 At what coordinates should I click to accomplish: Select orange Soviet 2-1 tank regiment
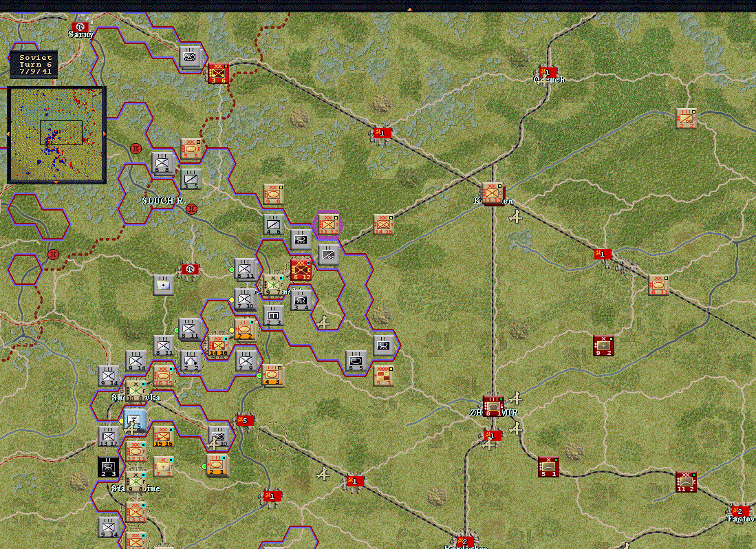(217, 466)
